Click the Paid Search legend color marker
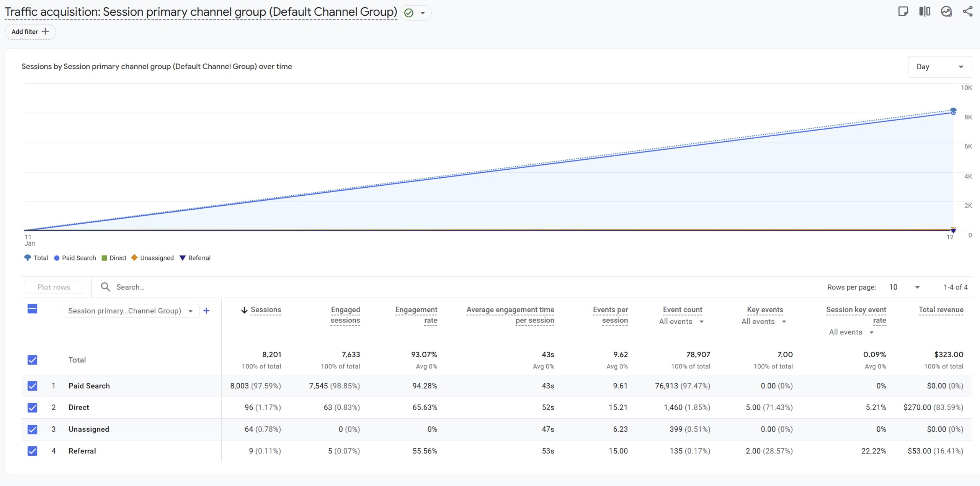 coord(57,258)
